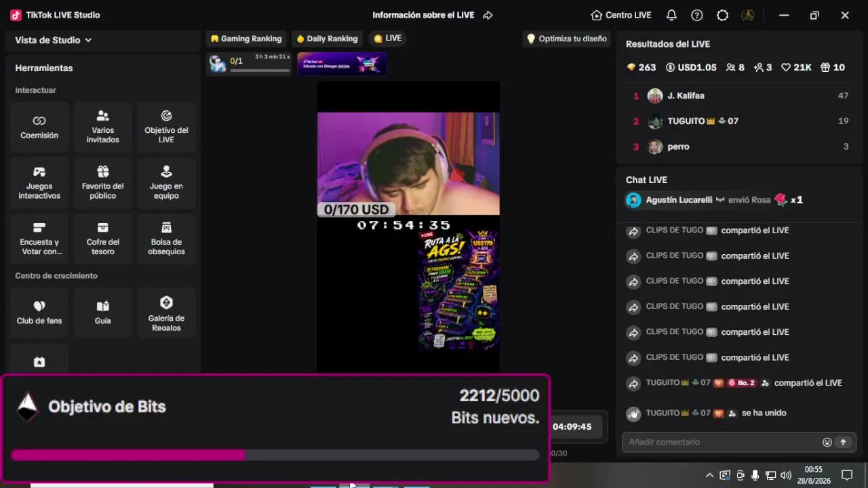Open Centro LIVE

(621, 15)
